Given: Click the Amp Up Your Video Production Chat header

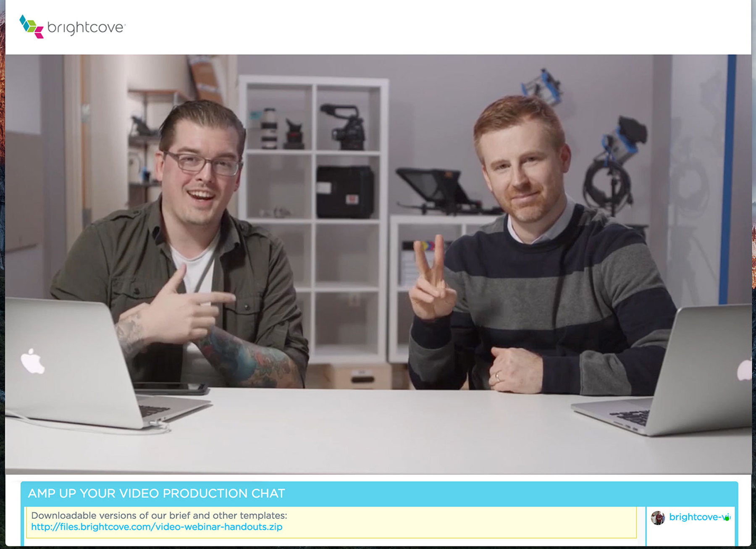Looking at the screenshot, I should point(156,493).
